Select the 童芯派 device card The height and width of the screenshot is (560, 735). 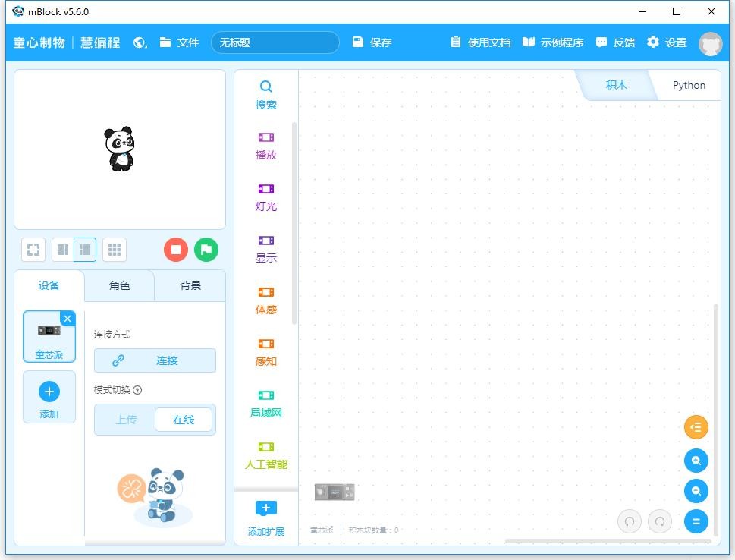pos(49,337)
